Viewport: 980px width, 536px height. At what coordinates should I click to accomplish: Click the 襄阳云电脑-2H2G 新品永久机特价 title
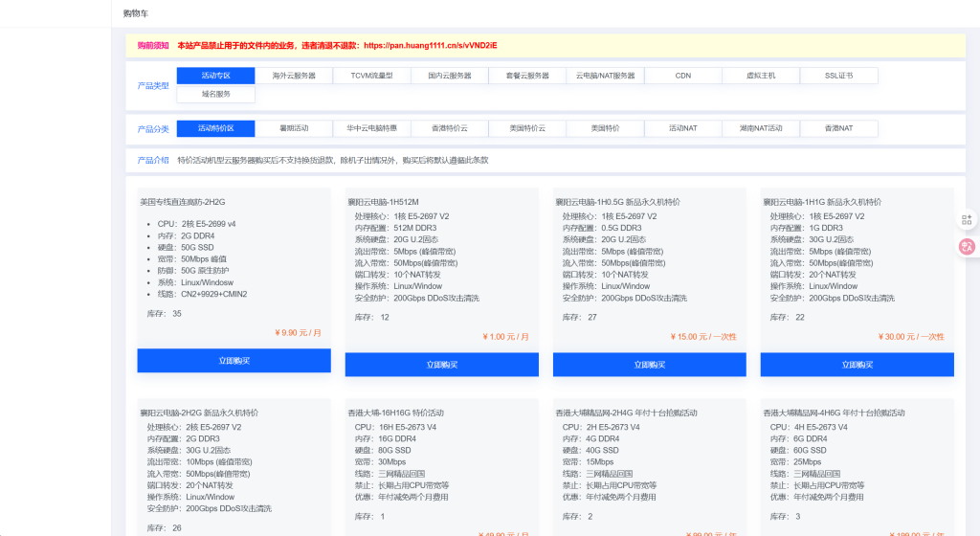[199, 413]
